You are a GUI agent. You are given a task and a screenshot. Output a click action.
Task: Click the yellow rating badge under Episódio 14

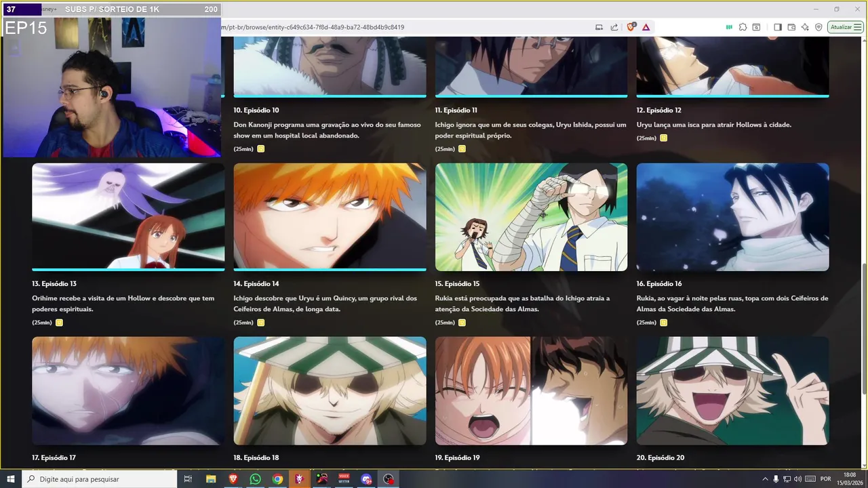261,323
